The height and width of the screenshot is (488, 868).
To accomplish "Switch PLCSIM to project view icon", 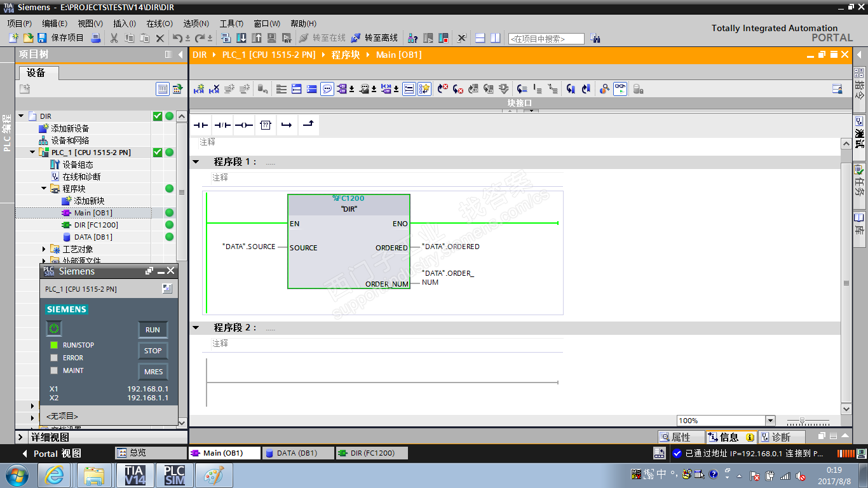I will tap(166, 288).
